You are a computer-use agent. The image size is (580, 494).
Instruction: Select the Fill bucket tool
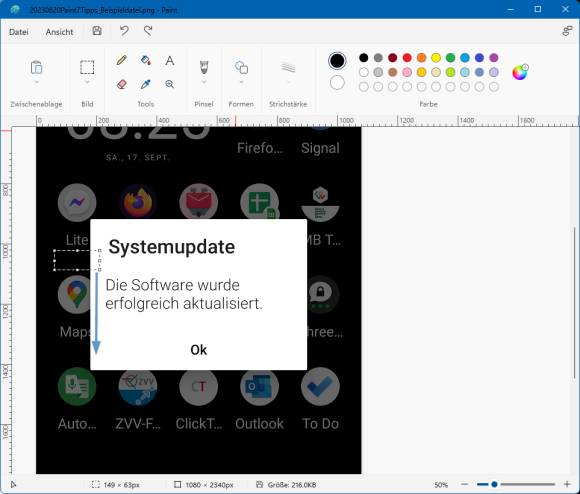tap(146, 60)
